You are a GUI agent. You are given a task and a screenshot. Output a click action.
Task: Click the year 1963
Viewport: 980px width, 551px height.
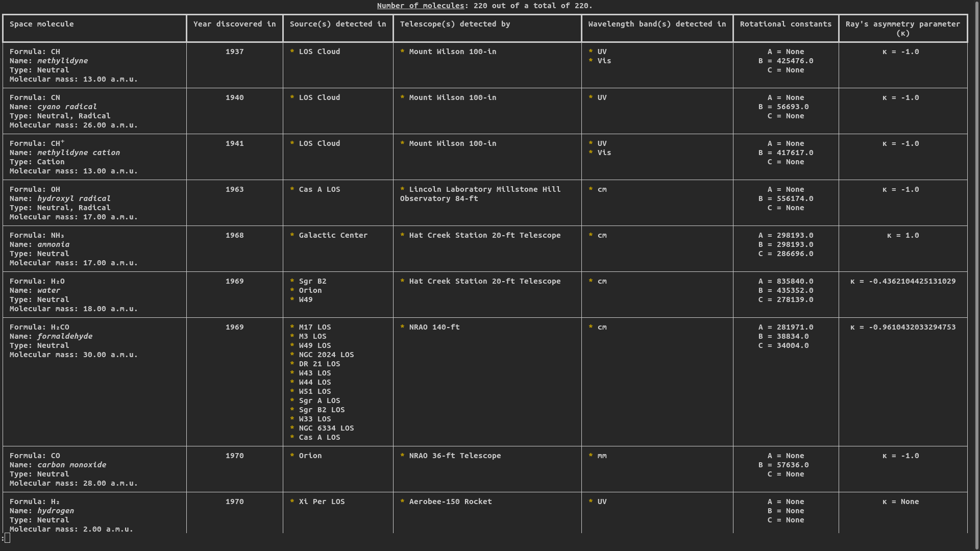[234, 189]
